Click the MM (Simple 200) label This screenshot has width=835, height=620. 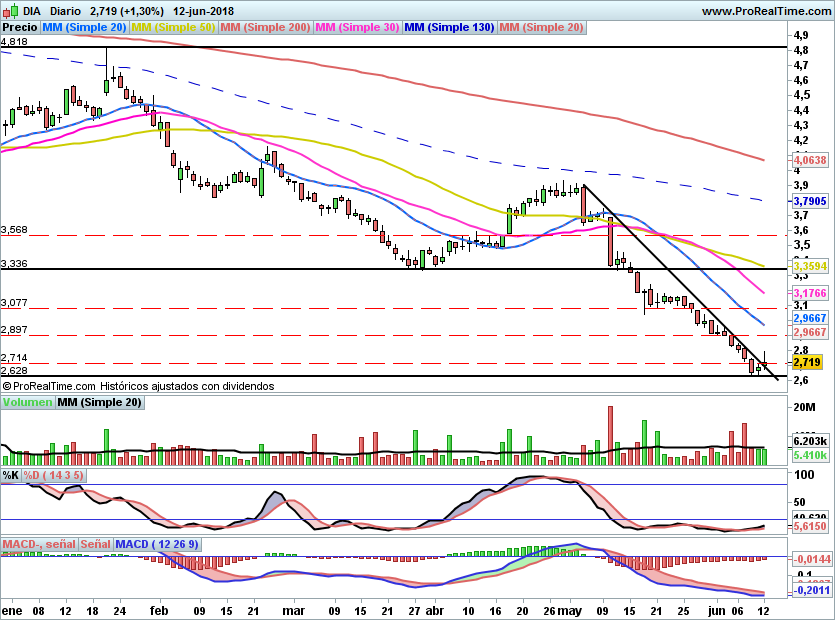[265, 27]
